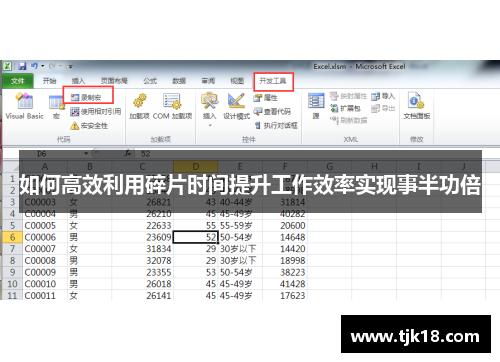Image resolution: width=500 pixels, height=362 pixels.
Task: Click cell with value 31834
Action: [142, 249]
